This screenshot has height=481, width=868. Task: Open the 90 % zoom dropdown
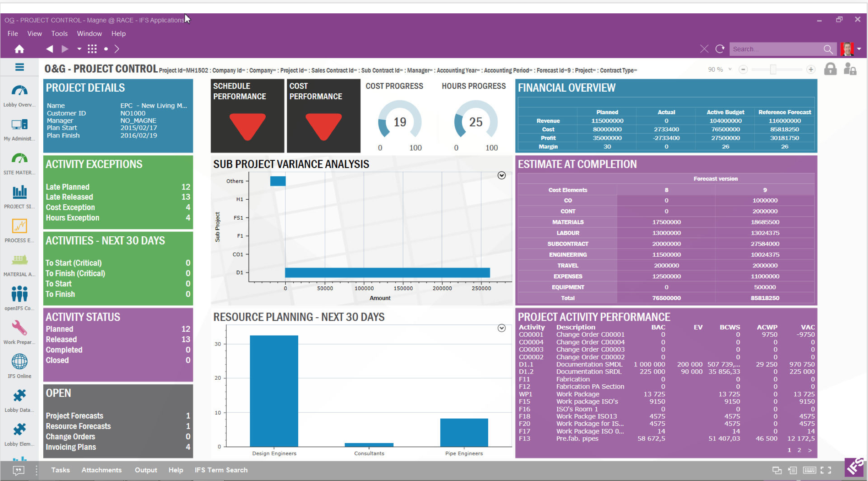point(730,70)
